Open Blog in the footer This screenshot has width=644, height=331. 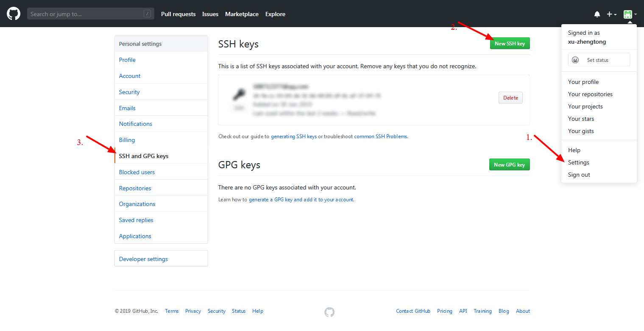click(x=504, y=311)
